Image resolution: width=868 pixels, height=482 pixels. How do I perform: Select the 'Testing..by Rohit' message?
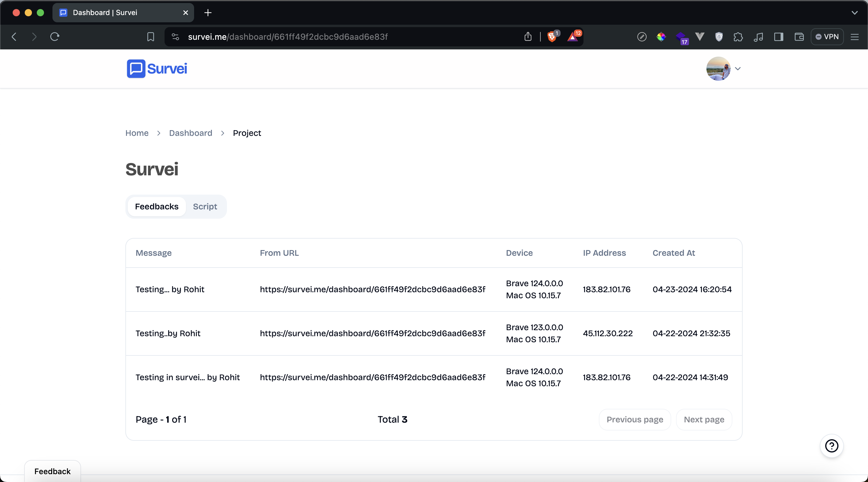point(168,333)
